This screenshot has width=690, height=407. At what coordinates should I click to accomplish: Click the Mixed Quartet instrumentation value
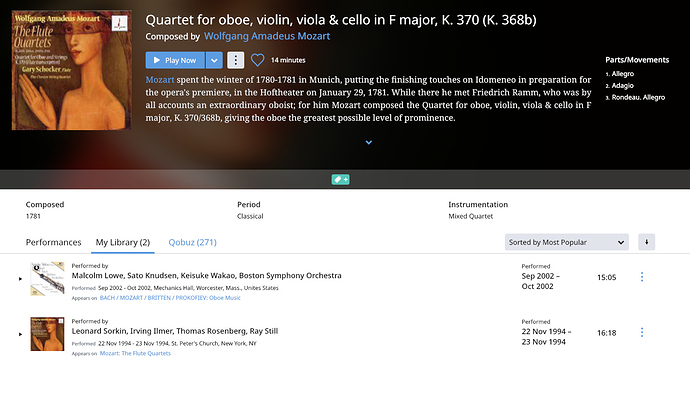[470, 216]
